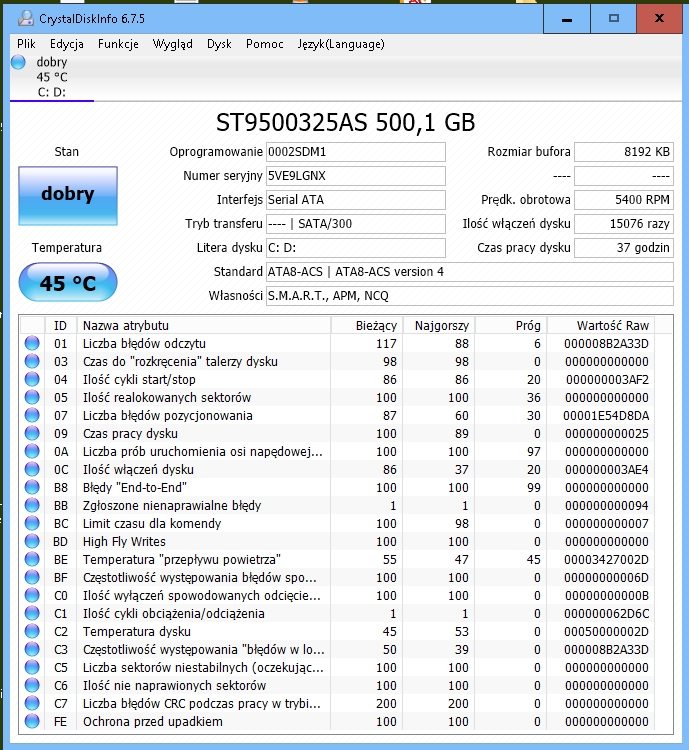Click the Litera dysku field
The width and height of the screenshot is (689, 750).
pos(356,248)
